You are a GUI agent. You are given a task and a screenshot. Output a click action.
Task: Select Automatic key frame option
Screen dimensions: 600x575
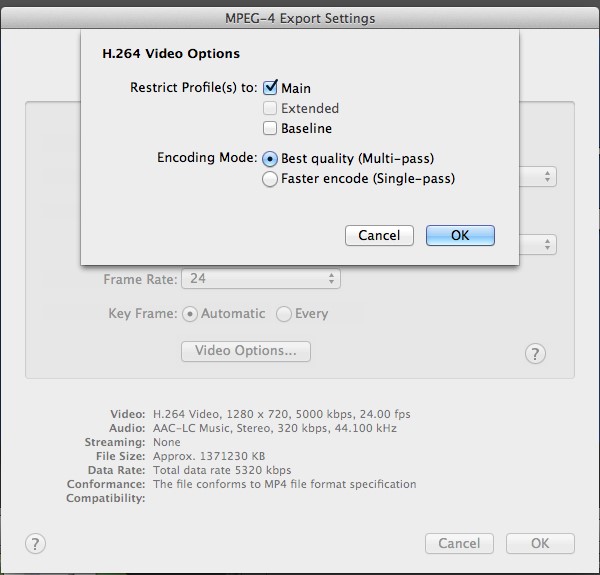click(x=190, y=314)
